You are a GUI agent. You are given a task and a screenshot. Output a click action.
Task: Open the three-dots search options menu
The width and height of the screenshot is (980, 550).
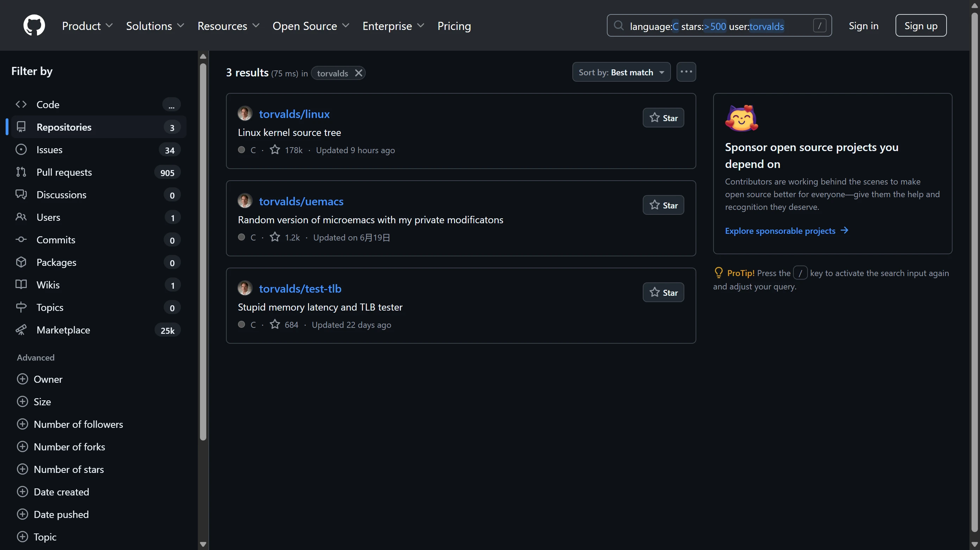pos(686,72)
